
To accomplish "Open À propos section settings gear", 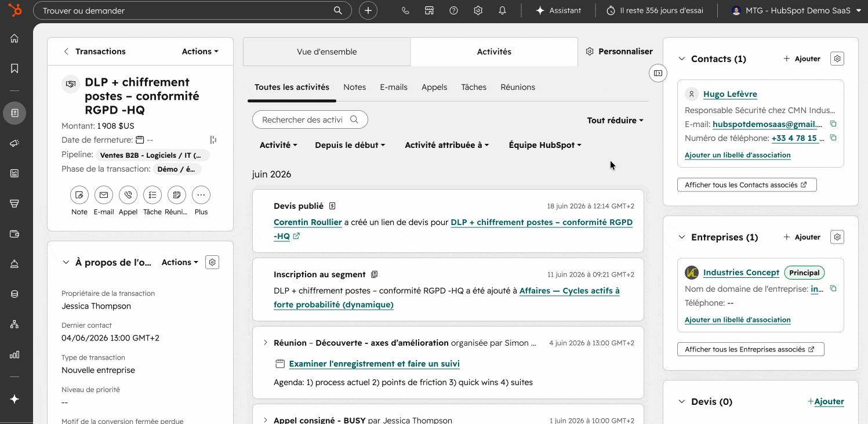I will coord(212,262).
